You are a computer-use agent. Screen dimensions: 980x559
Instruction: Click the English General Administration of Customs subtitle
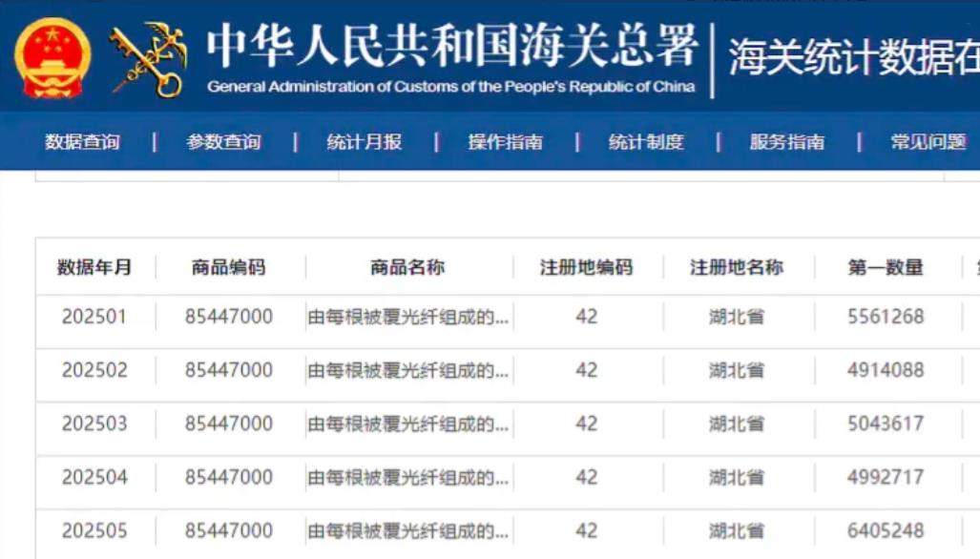click(450, 87)
